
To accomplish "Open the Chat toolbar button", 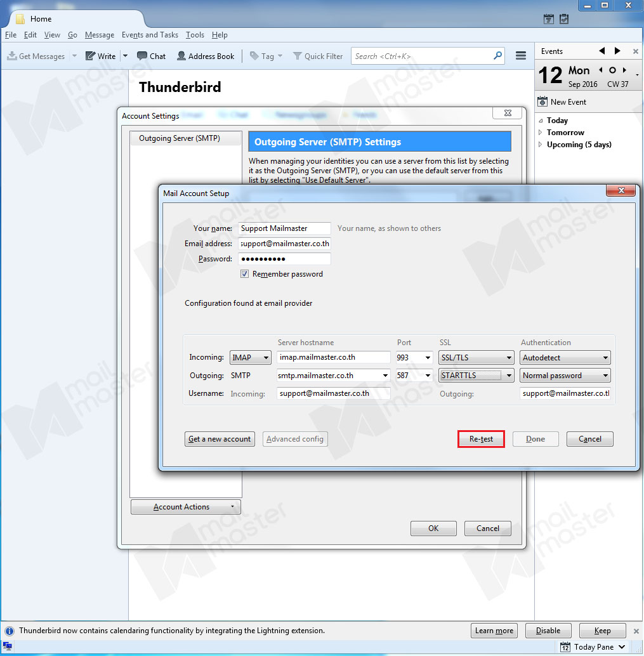I will [152, 56].
